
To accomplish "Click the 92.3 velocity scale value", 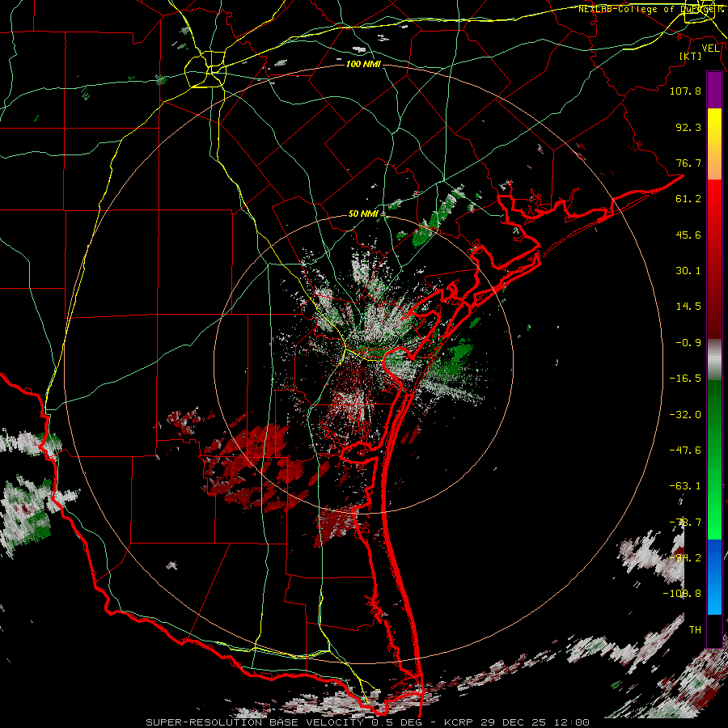I will click(688, 127).
